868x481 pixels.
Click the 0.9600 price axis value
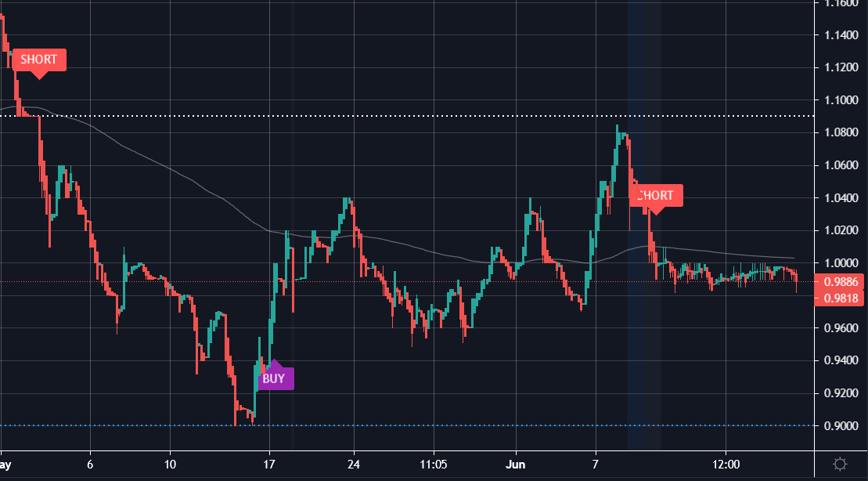coord(841,328)
